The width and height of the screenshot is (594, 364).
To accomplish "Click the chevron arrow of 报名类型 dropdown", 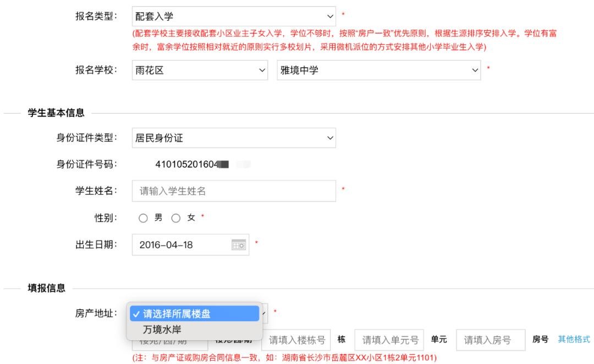I will [x=330, y=16].
